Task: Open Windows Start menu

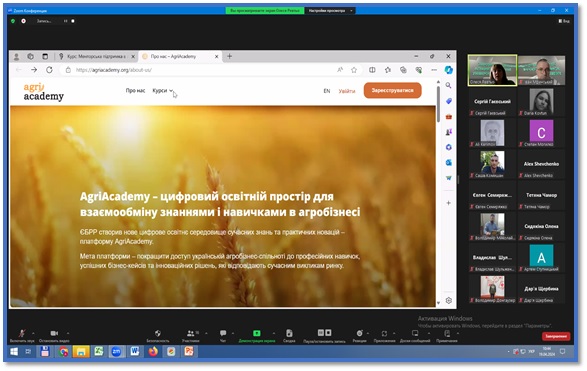Action: pos(14,352)
